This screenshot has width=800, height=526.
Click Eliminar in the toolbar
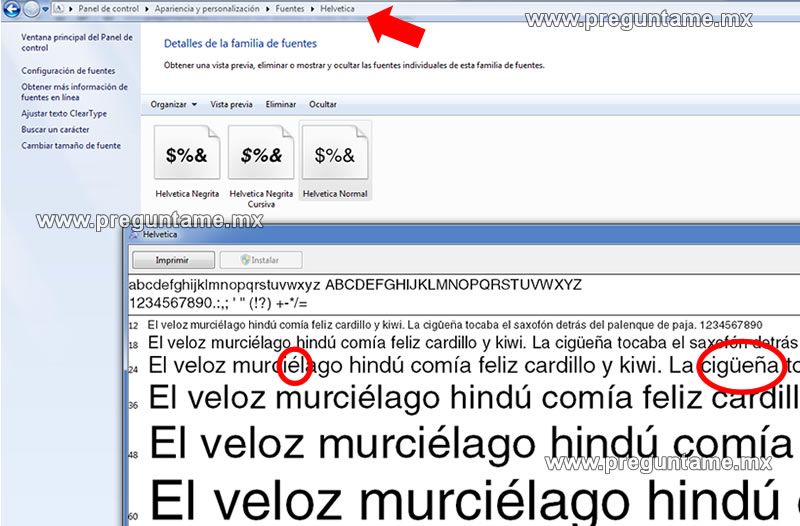[281, 104]
